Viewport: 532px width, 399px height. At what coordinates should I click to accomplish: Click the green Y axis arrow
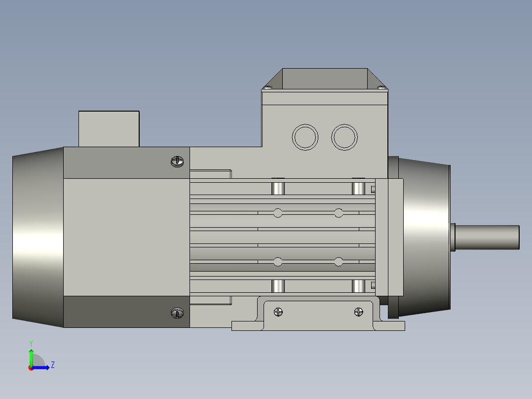click(x=31, y=355)
